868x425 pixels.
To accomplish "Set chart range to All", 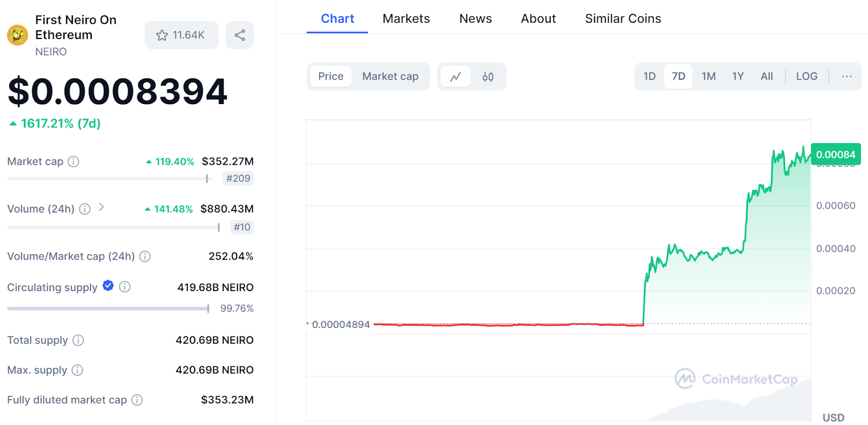I will click(767, 76).
